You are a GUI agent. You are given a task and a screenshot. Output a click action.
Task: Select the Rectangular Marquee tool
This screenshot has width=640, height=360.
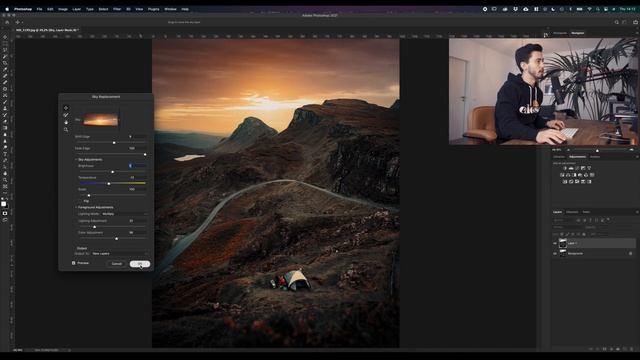[5, 43]
